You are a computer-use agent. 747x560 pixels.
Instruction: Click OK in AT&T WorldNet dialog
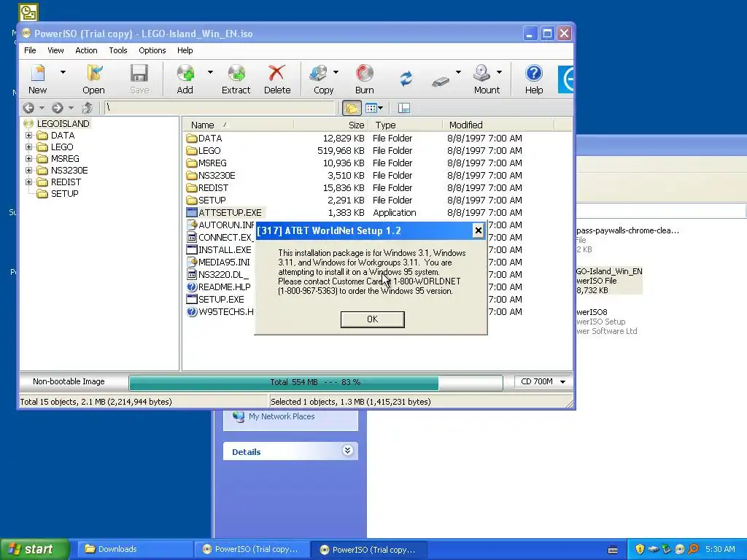[x=373, y=319]
